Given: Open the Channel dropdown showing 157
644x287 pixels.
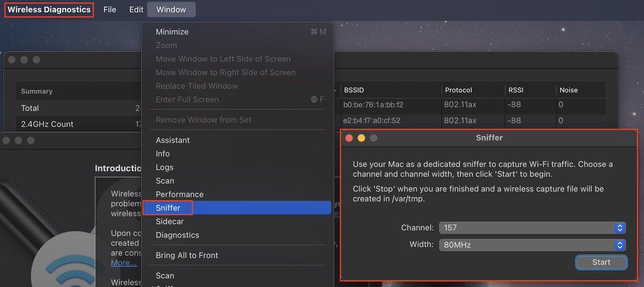Looking at the screenshot, I should point(532,228).
